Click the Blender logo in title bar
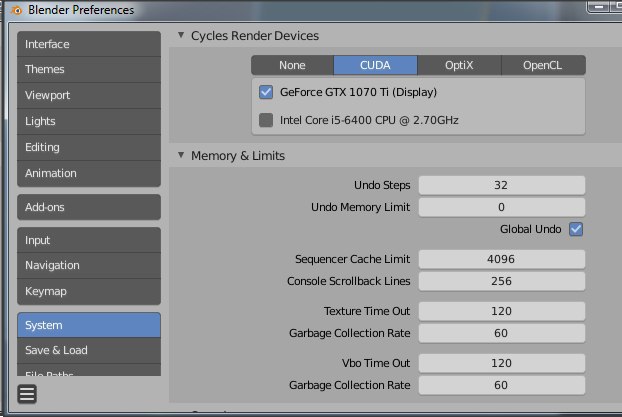Viewport: 622px width, 417px height. [x=17, y=10]
